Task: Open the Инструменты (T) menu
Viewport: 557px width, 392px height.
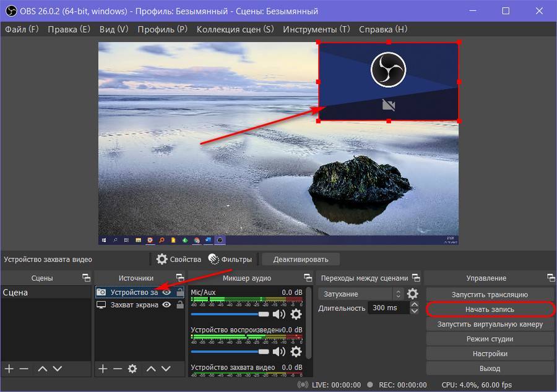Action: click(316, 29)
